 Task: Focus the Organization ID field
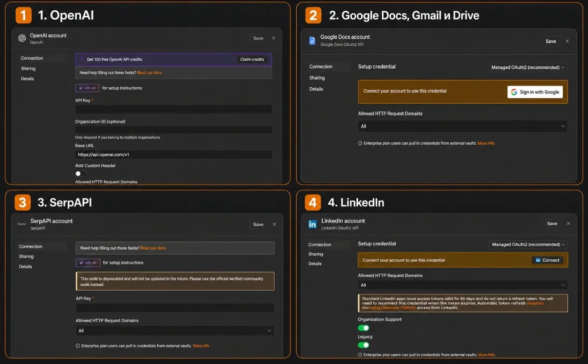pos(174,130)
